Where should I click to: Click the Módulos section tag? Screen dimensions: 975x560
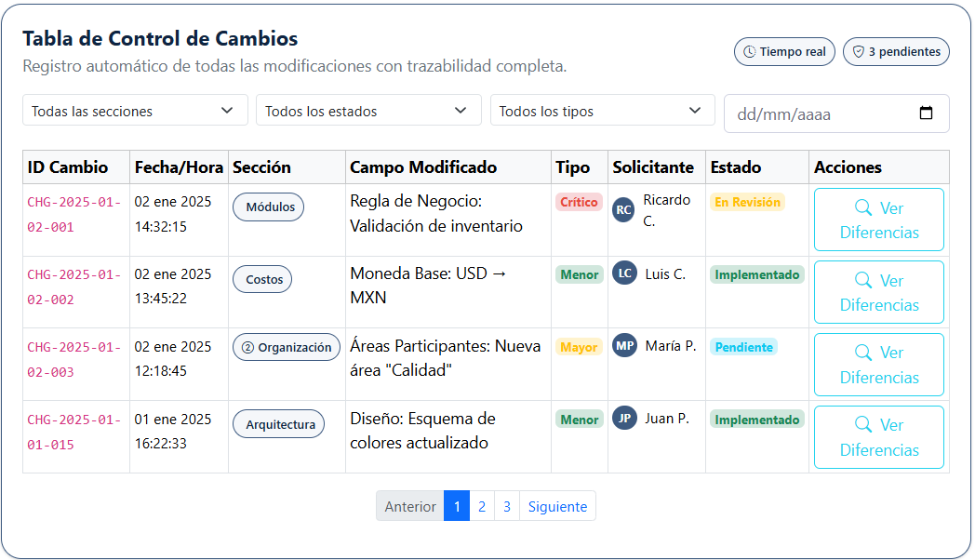269,207
